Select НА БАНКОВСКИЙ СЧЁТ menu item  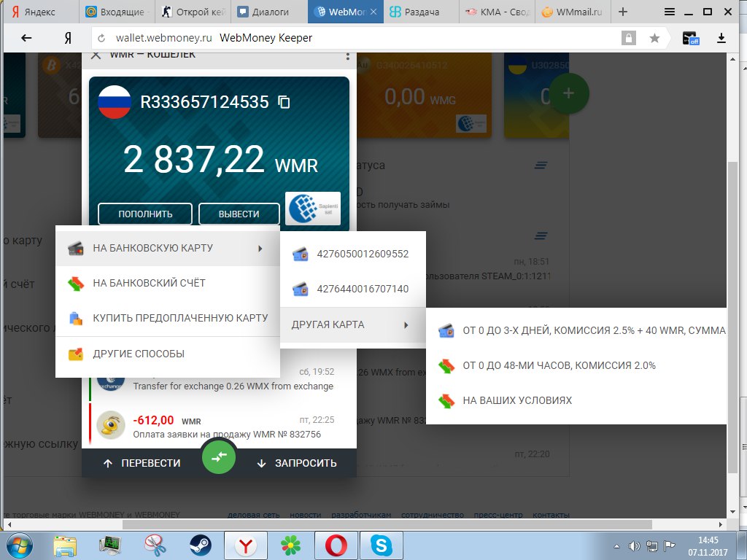tap(168, 283)
